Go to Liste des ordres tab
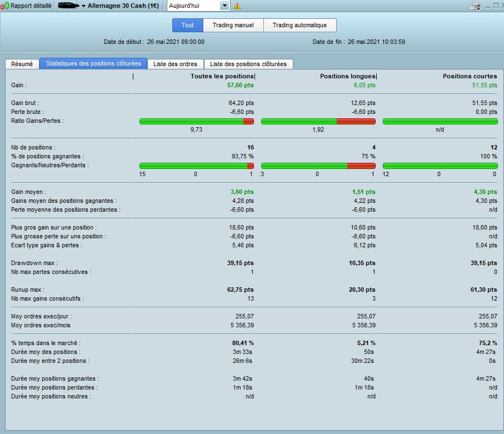The height and width of the screenshot is (434, 504). [176, 64]
